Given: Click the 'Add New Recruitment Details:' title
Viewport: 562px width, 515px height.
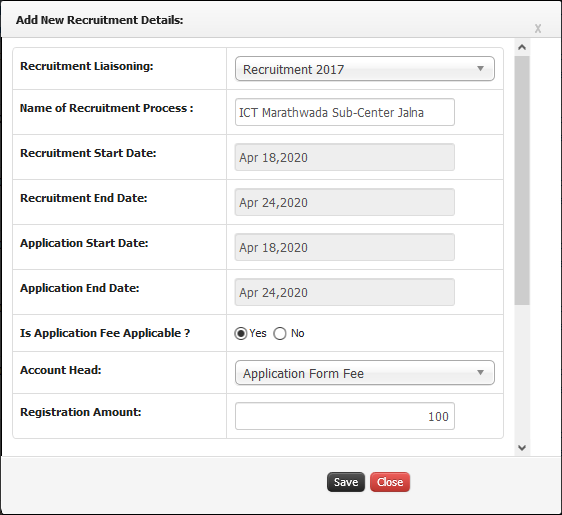Looking at the screenshot, I should coord(100,20).
